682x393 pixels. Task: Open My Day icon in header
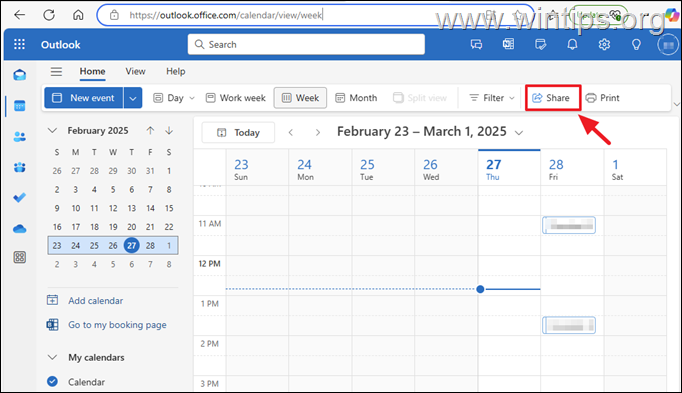[x=540, y=44]
